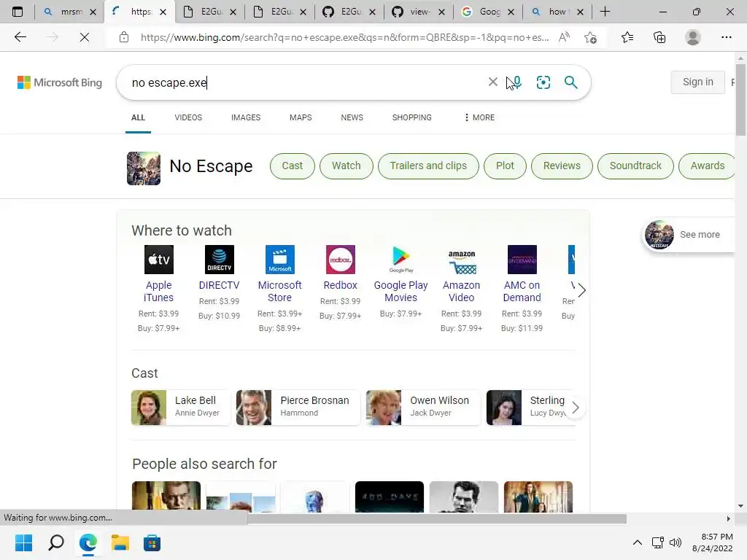Click the No Escape movie poster thumbnail
Image resolution: width=747 pixels, height=560 pixels.
(144, 168)
